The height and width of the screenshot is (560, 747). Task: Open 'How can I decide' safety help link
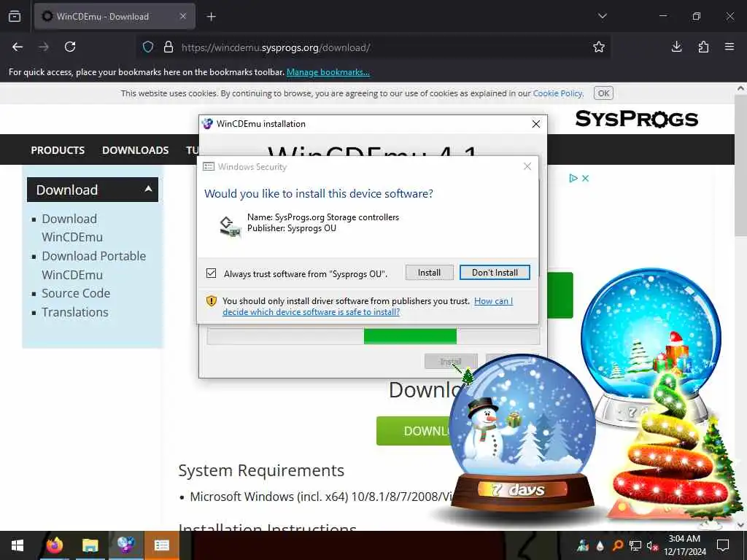click(368, 307)
